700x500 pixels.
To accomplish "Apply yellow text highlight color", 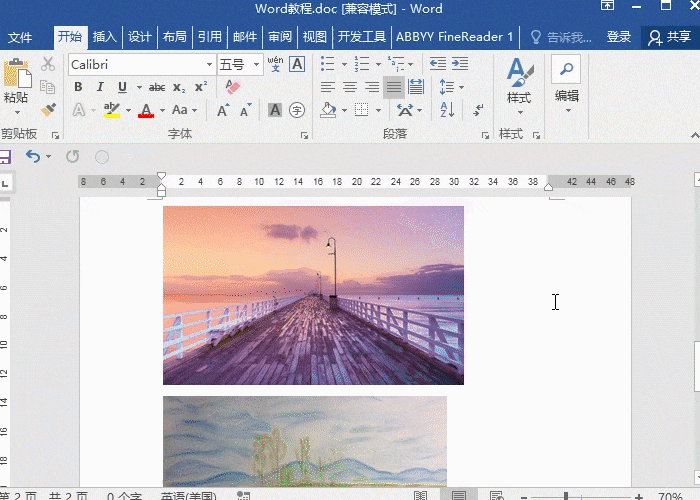I will [112, 110].
